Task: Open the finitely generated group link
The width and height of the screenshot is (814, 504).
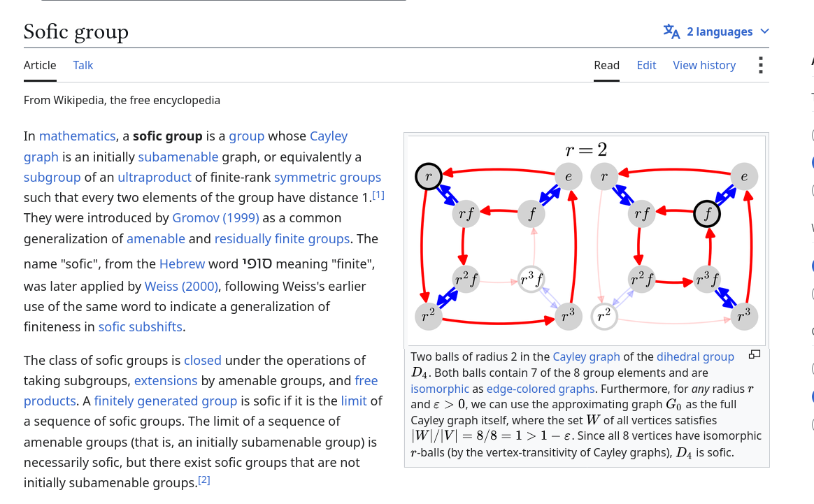Action: coord(166,401)
